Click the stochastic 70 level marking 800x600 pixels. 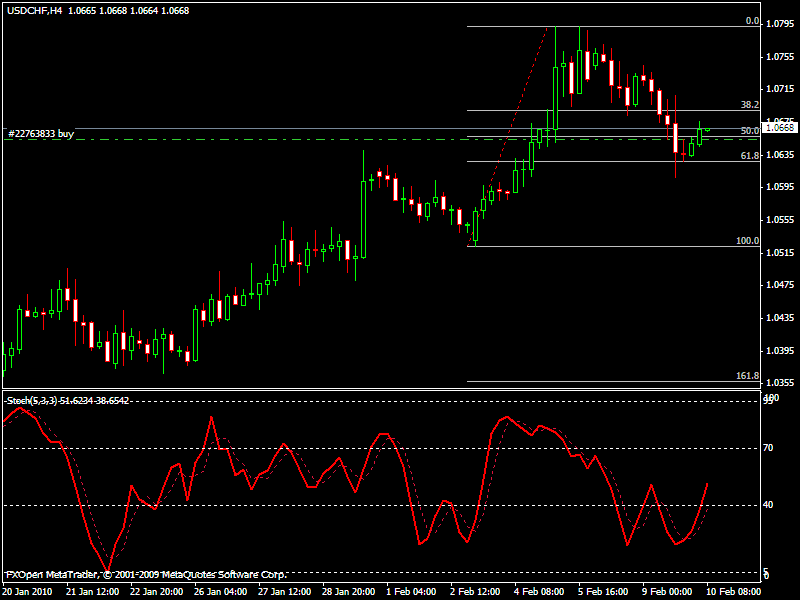pos(769,449)
